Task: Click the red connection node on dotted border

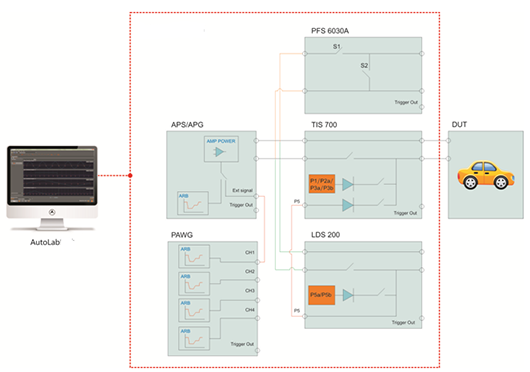Action: (130, 175)
